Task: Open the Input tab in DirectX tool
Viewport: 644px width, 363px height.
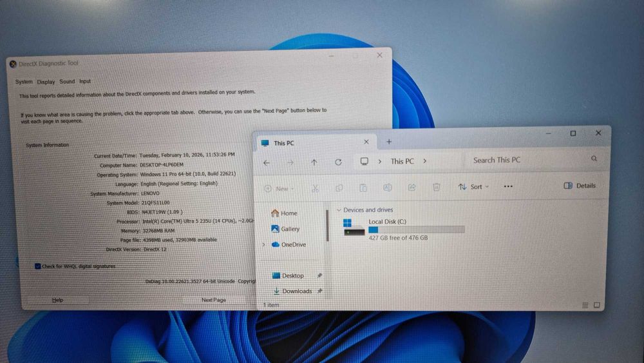Action: (85, 81)
